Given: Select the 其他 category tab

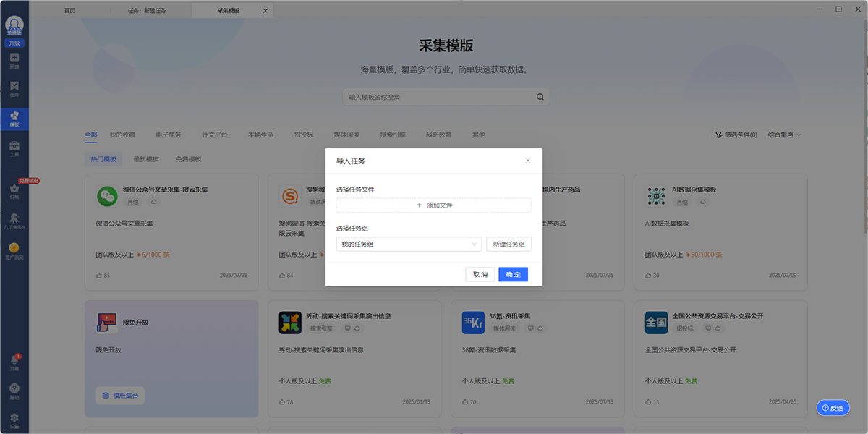Looking at the screenshot, I should [479, 135].
